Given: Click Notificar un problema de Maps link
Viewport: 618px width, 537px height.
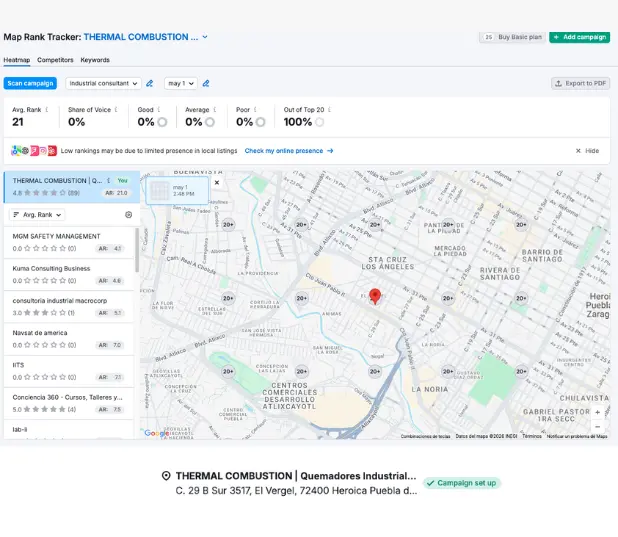Looking at the screenshot, I should point(577,436).
